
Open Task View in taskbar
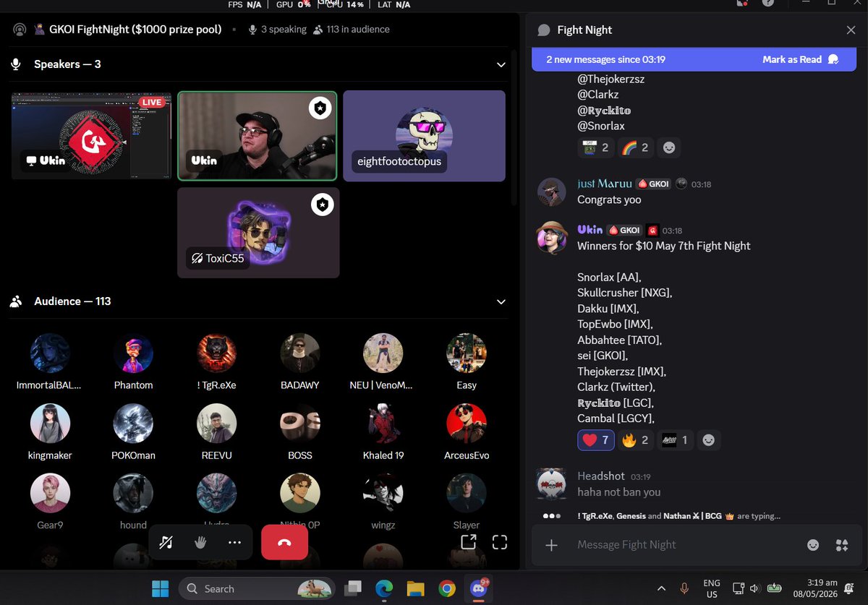point(353,588)
